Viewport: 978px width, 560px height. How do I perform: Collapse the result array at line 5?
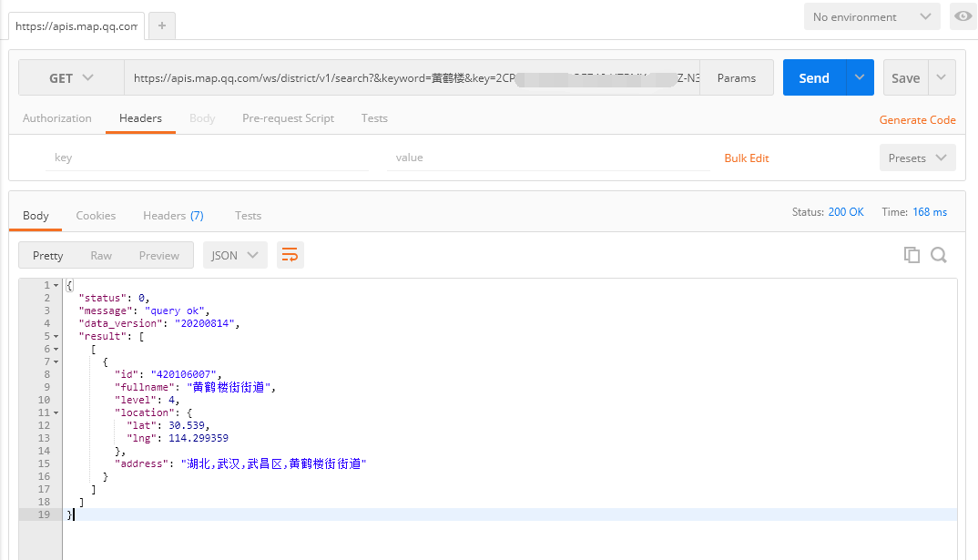coord(56,337)
